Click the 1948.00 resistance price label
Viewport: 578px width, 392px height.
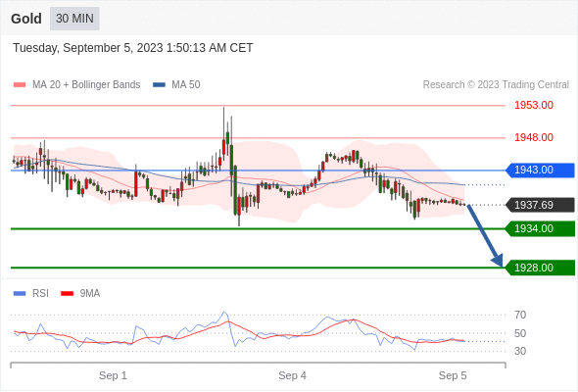click(x=534, y=137)
